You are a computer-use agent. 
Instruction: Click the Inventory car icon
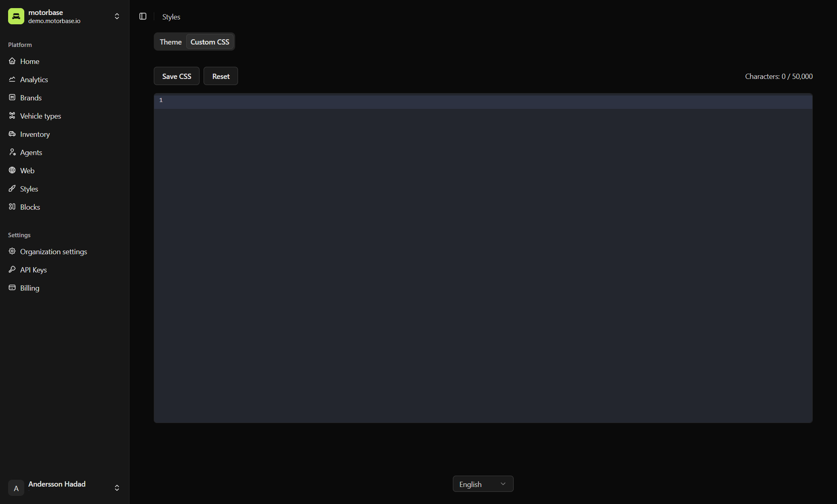click(12, 134)
